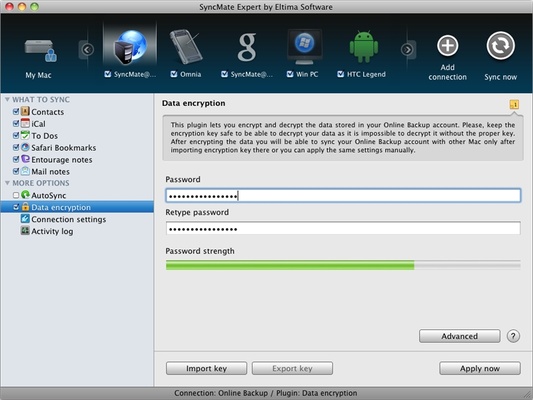Select the My Mac device icon

pyautogui.click(x=40, y=51)
